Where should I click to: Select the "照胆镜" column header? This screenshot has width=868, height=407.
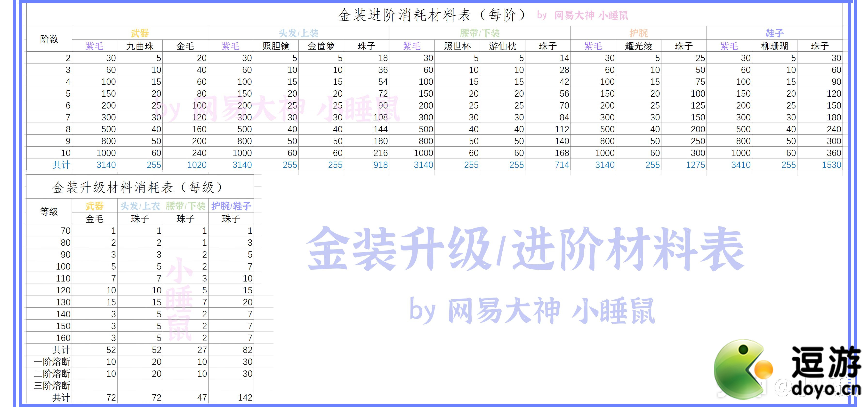tap(276, 46)
